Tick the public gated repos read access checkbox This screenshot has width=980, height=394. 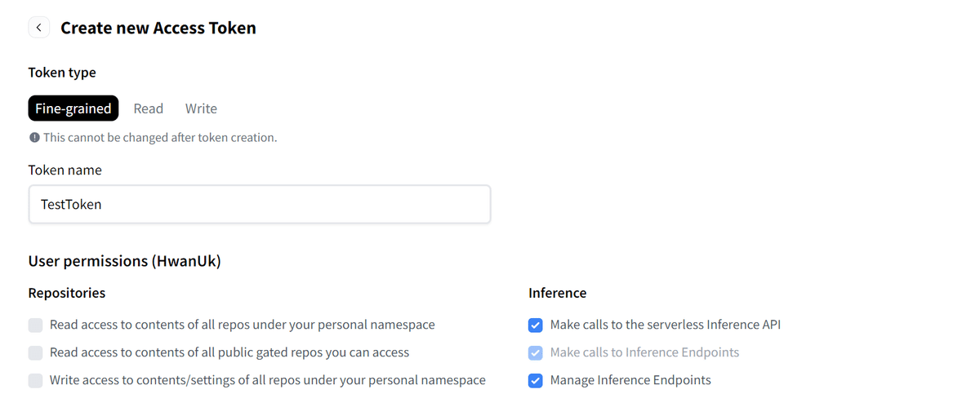35,353
